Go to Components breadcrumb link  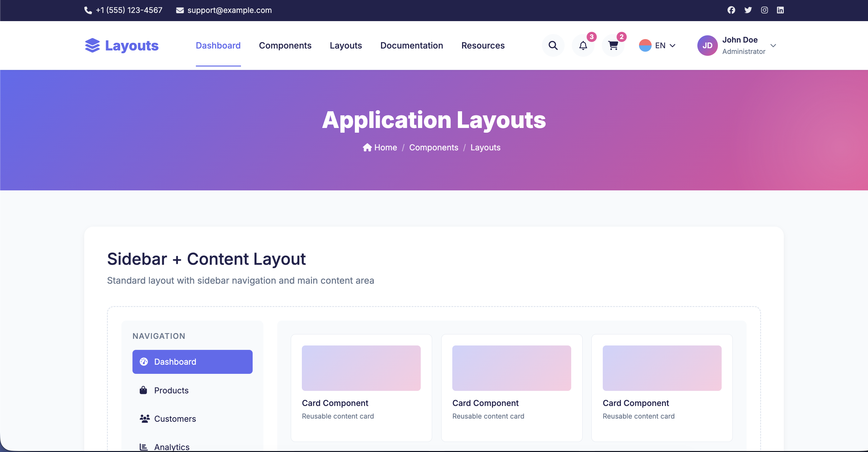[434, 148]
